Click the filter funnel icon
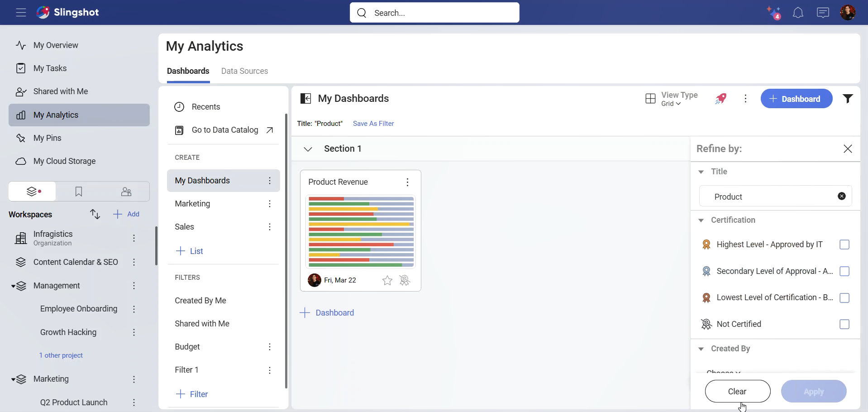The image size is (868, 412). (848, 99)
